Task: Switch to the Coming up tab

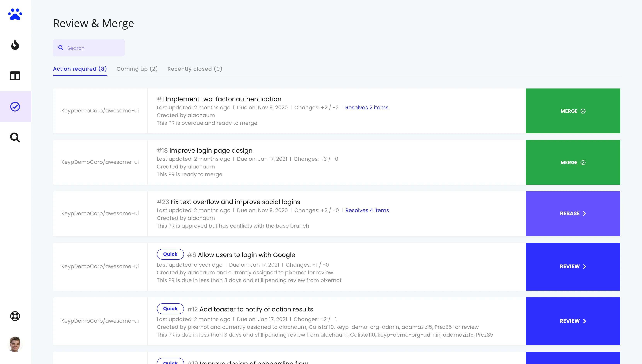Action: pos(137,69)
